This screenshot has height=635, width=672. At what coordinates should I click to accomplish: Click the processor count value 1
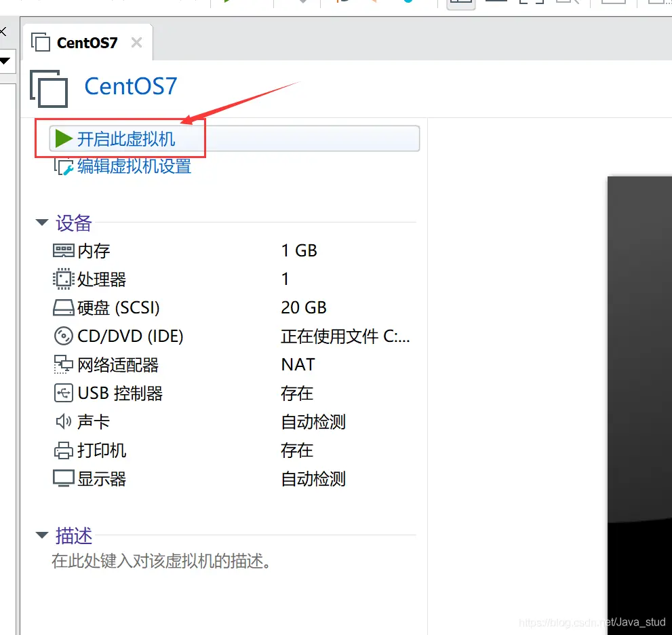click(x=285, y=279)
